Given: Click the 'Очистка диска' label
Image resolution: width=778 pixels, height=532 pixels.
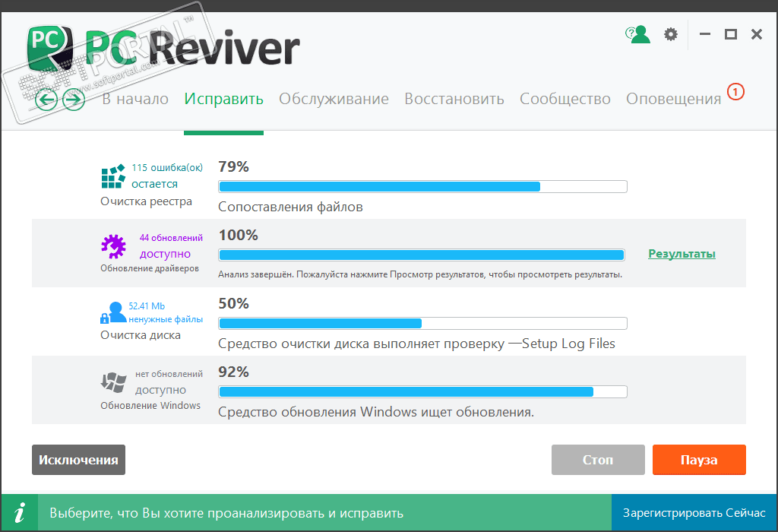Looking at the screenshot, I should [141, 335].
